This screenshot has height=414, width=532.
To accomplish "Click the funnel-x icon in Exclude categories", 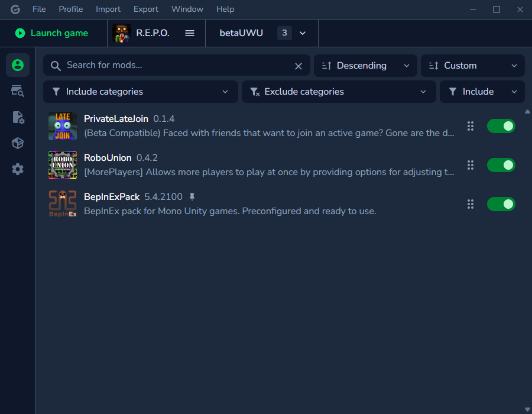I will (x=255, y=92).
